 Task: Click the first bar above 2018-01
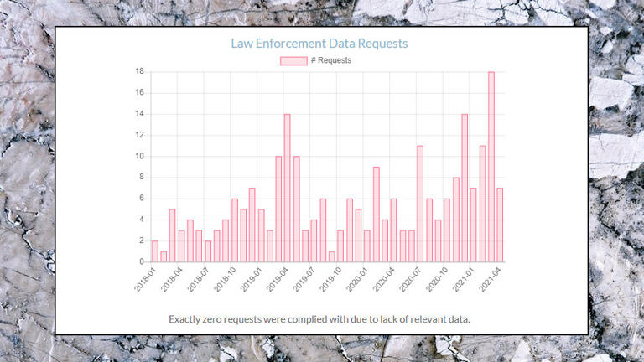tap(154, 251)
